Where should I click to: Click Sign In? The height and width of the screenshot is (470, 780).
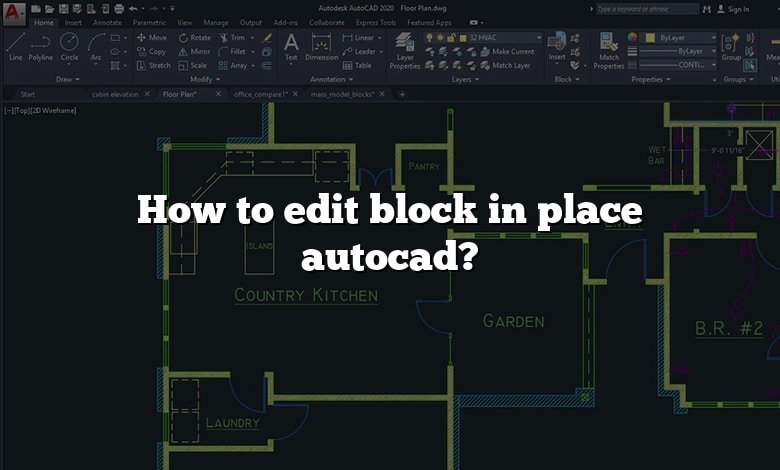click(x=738, y=8)
